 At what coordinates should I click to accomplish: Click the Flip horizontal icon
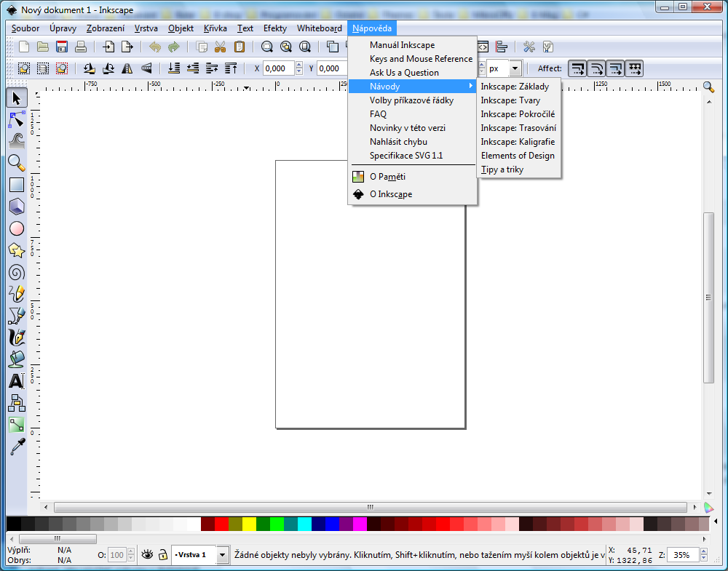[x=127, y=68]
